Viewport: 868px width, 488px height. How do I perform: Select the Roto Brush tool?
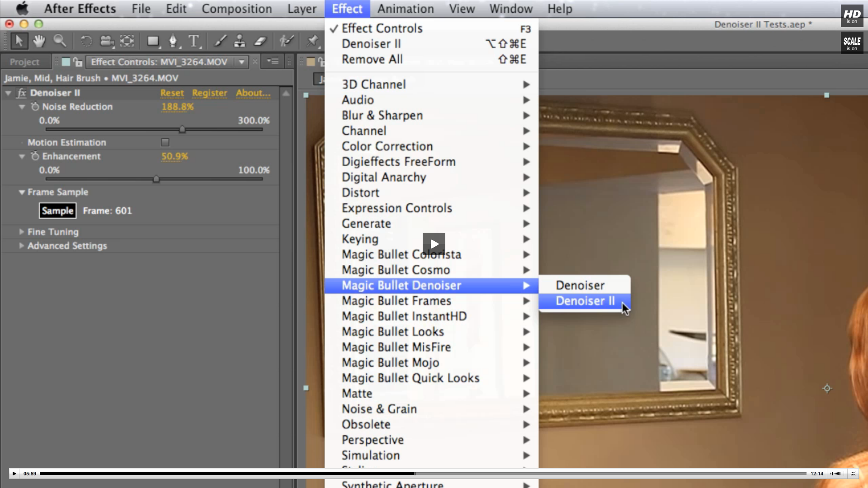(x=287, y=42)
